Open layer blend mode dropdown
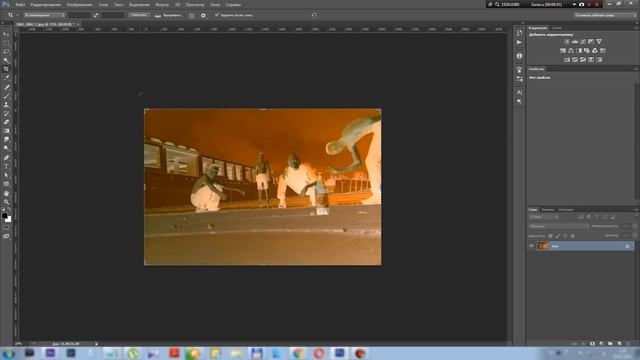This screenshot has width=640, height=360. 559,226
